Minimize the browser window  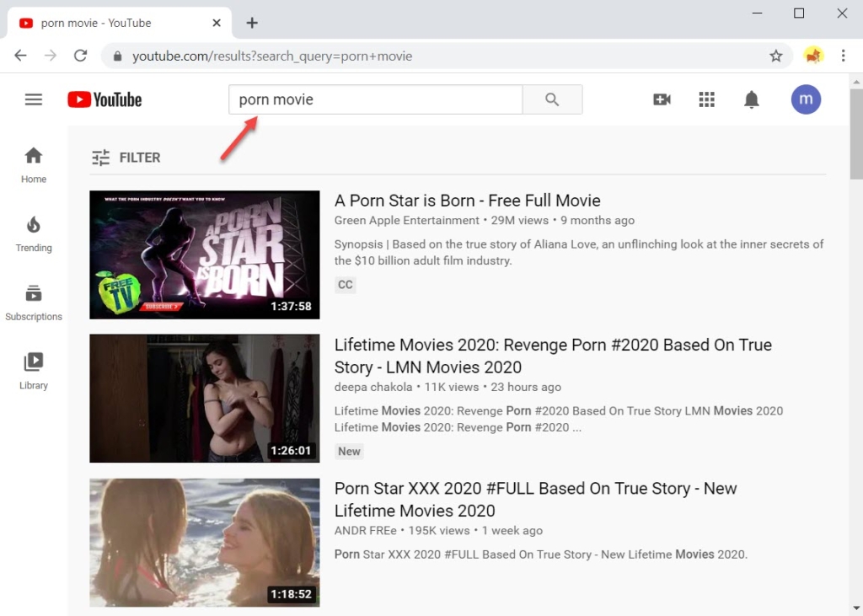point(758,13)
